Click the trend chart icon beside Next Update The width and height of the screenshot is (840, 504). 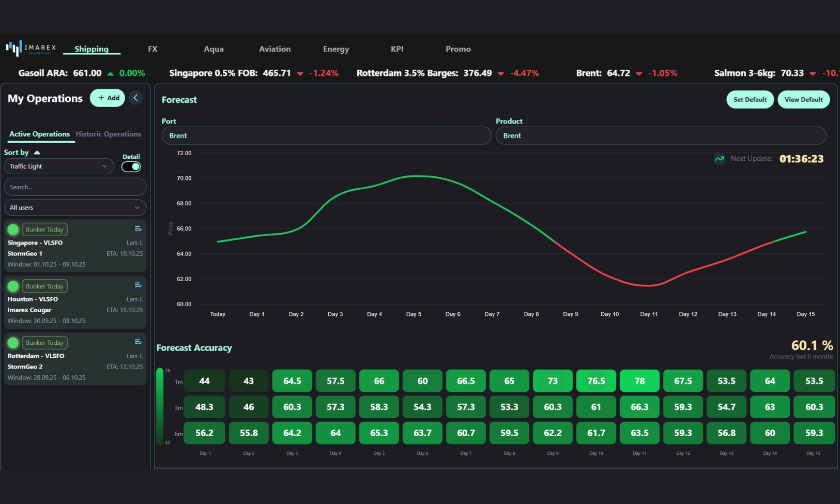719,159
